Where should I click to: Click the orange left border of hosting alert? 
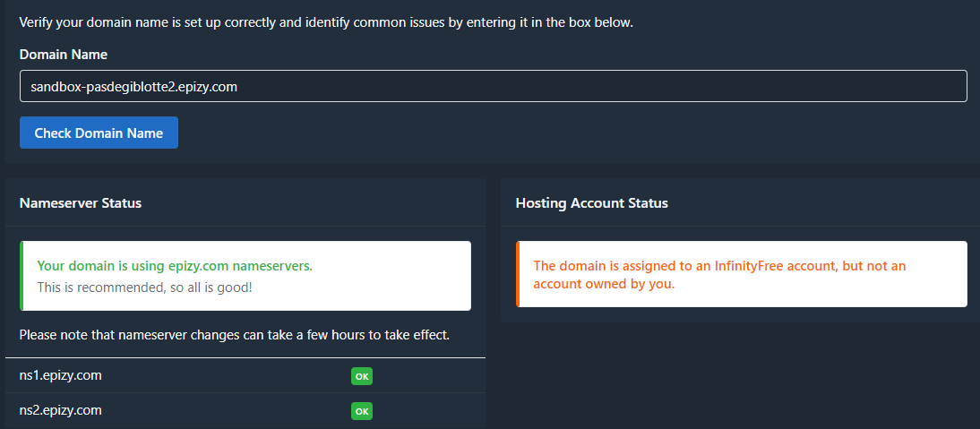pyautogui.click(x=518, y=274)
